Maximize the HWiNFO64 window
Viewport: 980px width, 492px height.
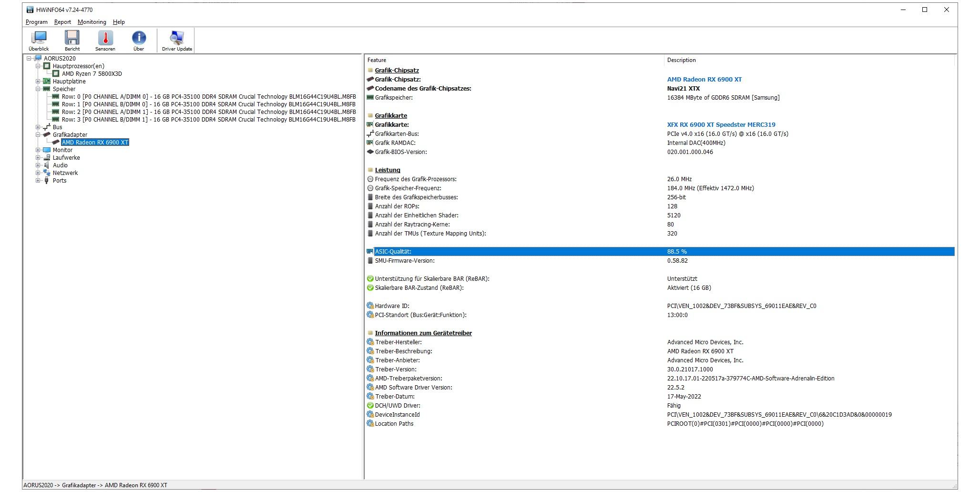tap(925, 10)
